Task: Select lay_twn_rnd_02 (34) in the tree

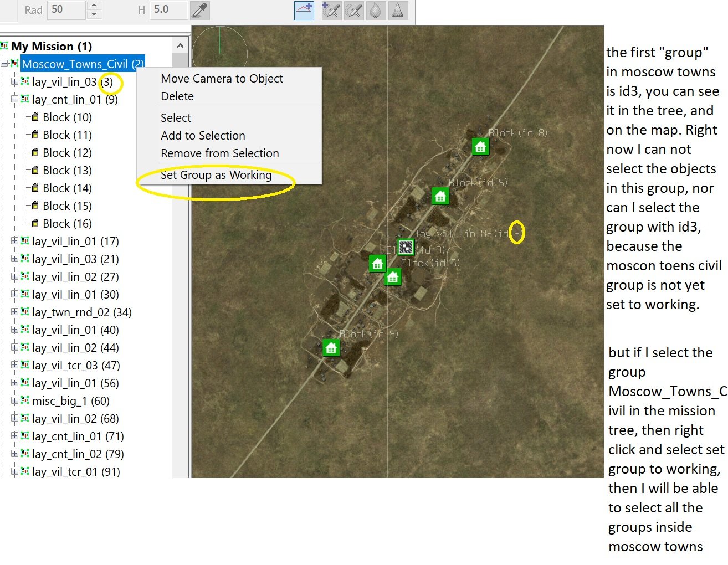Action: pos(81,312)
